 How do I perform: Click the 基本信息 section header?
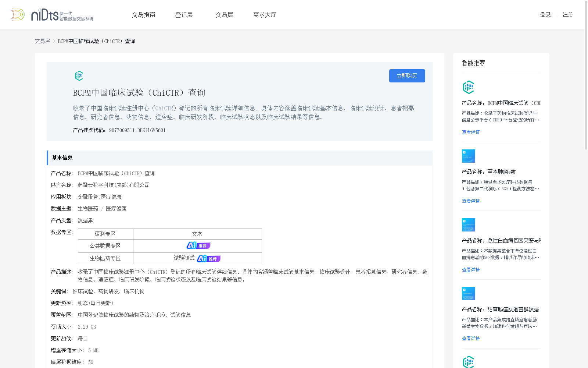(x=240, y=158)
